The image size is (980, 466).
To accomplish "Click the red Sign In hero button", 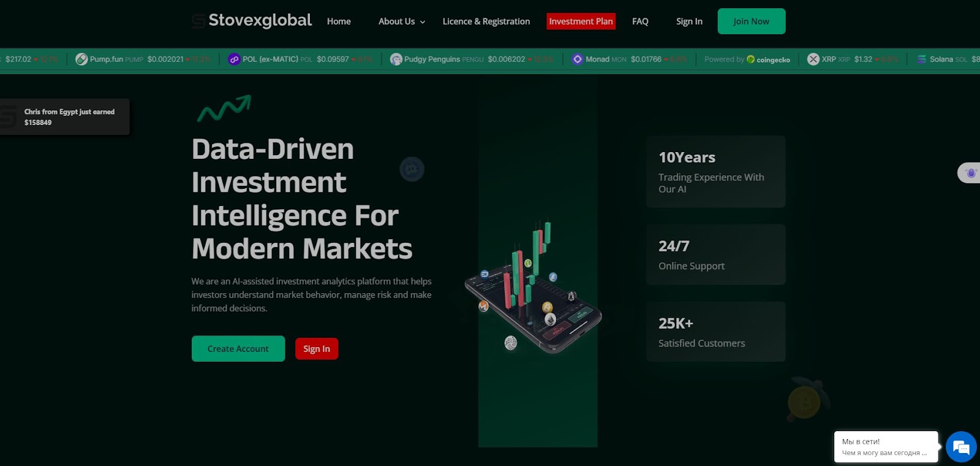I will tap(317, 349).
